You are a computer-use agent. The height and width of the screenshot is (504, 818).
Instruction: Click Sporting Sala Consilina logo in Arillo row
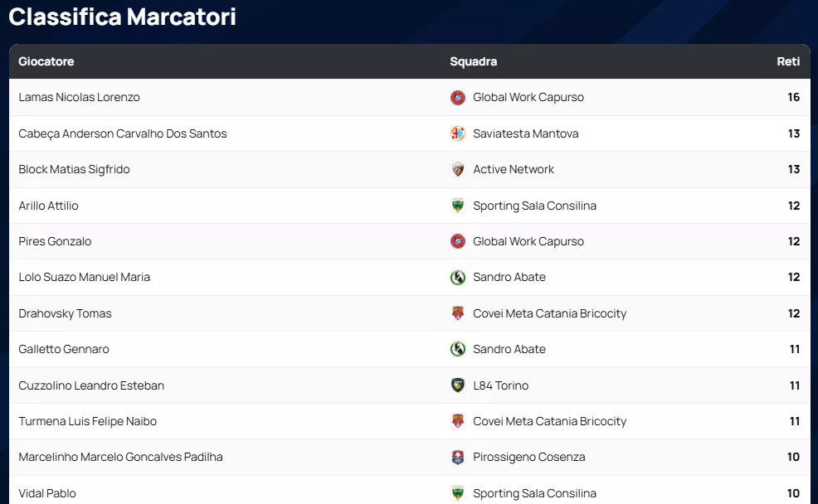coord(458,206)
